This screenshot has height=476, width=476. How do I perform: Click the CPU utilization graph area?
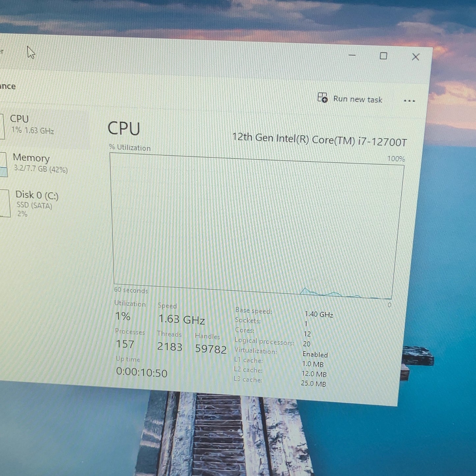[x=257, y=226]
